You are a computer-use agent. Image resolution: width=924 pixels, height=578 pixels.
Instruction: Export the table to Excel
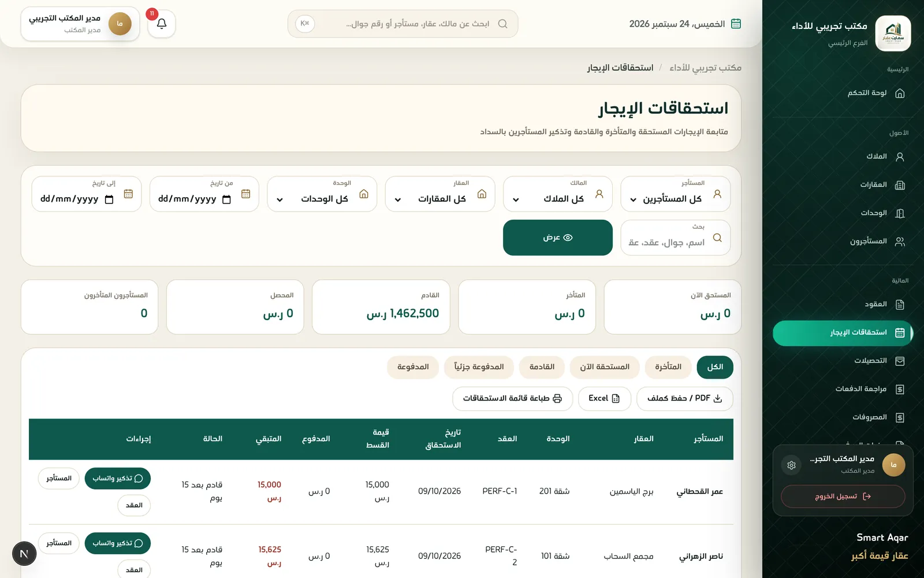[x=604, y=399]
